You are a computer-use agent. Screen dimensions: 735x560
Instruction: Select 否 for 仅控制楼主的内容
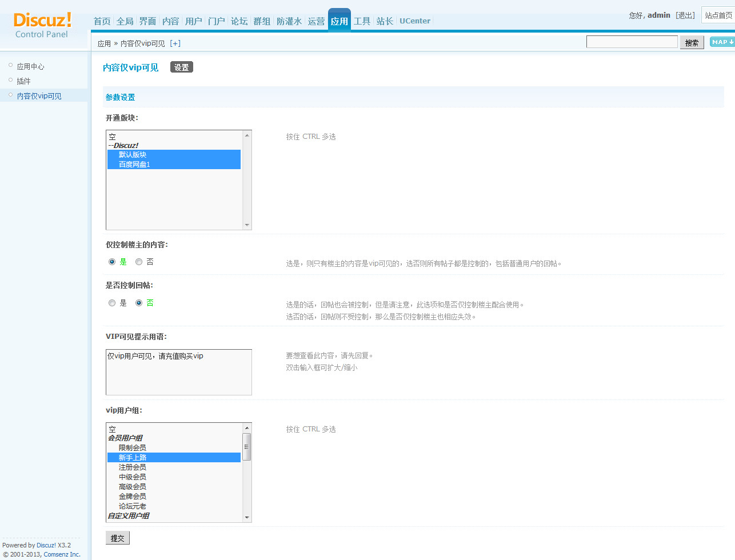point(139,262)
